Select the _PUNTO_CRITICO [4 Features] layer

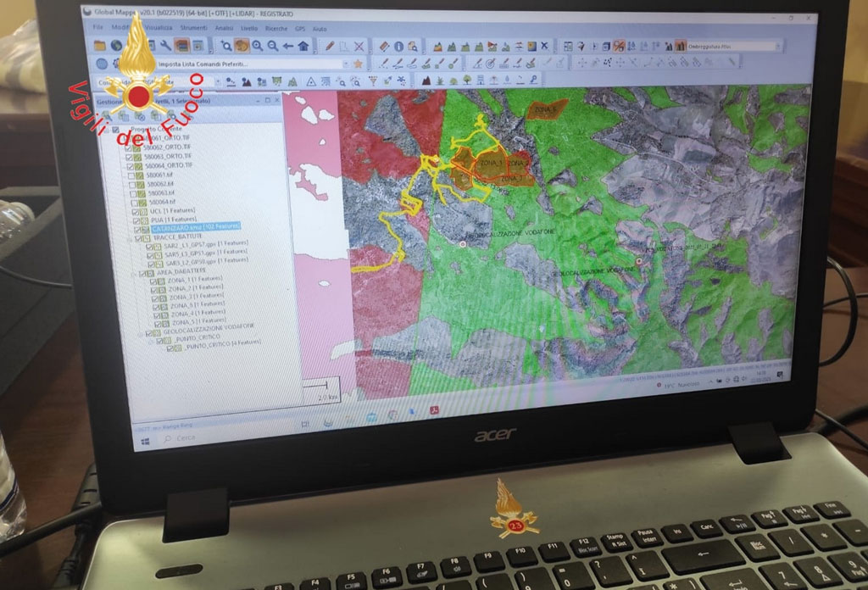tap(223, 346)
